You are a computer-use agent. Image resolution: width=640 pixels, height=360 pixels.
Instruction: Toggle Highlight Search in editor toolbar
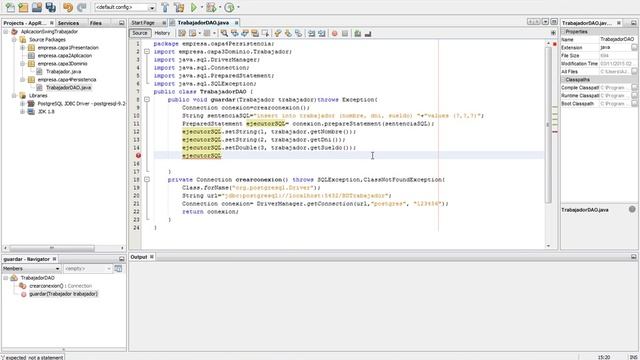click(x=255, y=33)
